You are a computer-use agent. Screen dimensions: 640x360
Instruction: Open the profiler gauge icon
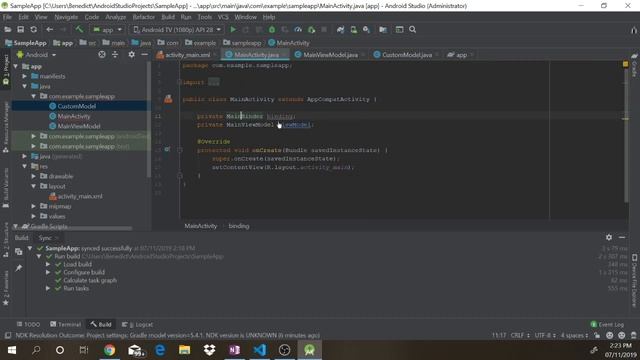(x=298, y=30)
